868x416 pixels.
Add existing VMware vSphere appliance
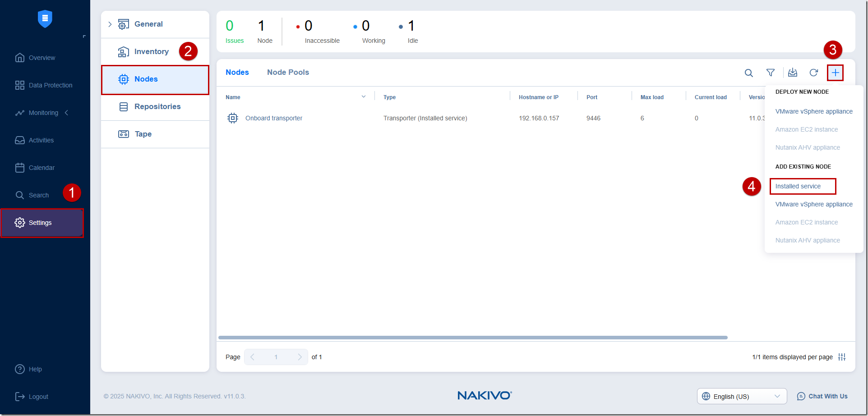click(814, 204)
